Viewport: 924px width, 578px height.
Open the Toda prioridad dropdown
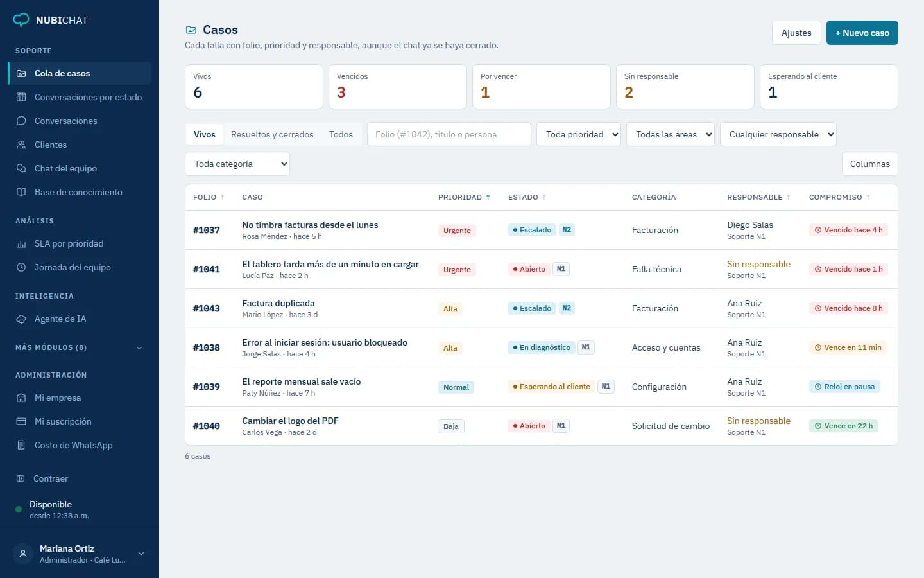[x=579, y=134]
